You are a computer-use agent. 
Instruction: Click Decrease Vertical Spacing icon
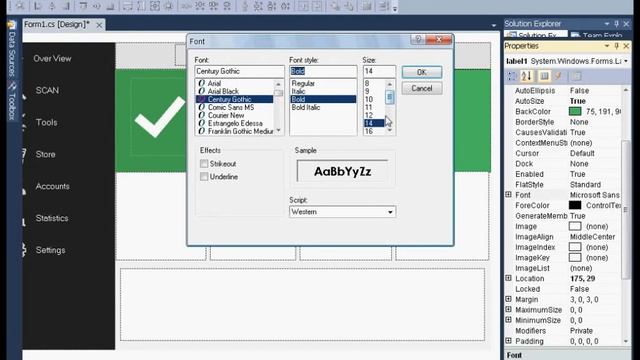271,6
